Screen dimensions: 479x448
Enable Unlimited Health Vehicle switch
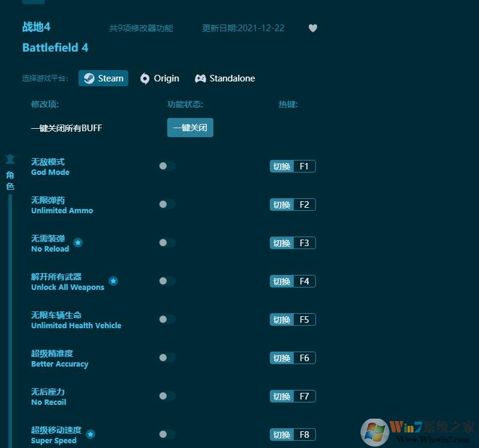pyautogui.click(x=167, y=319)
